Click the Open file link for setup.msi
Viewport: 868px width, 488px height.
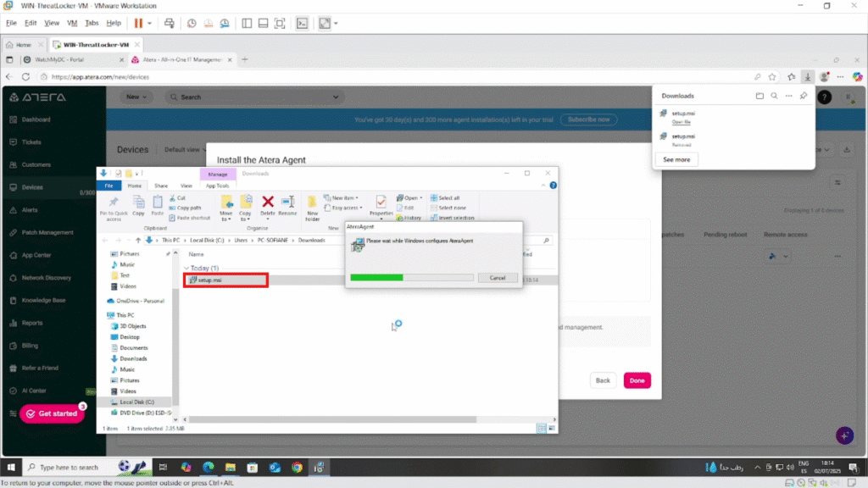click(x=681, y=122)
